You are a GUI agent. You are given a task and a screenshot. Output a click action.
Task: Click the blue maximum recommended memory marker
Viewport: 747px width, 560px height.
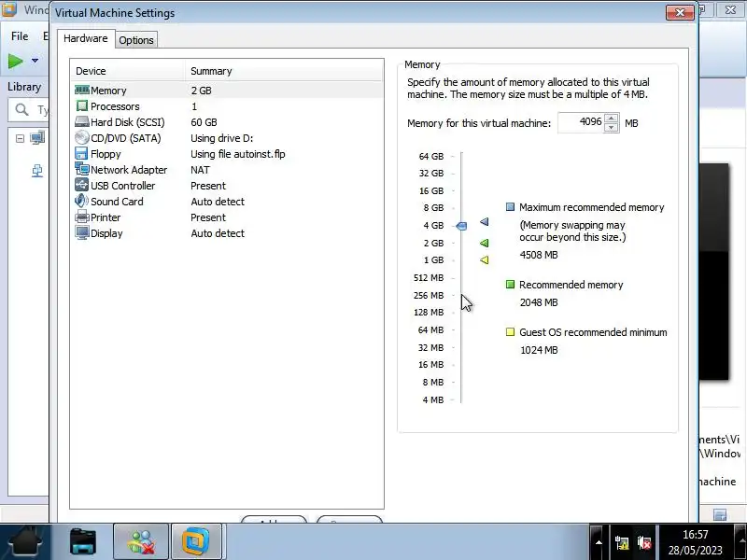click(x=484, y=221)
